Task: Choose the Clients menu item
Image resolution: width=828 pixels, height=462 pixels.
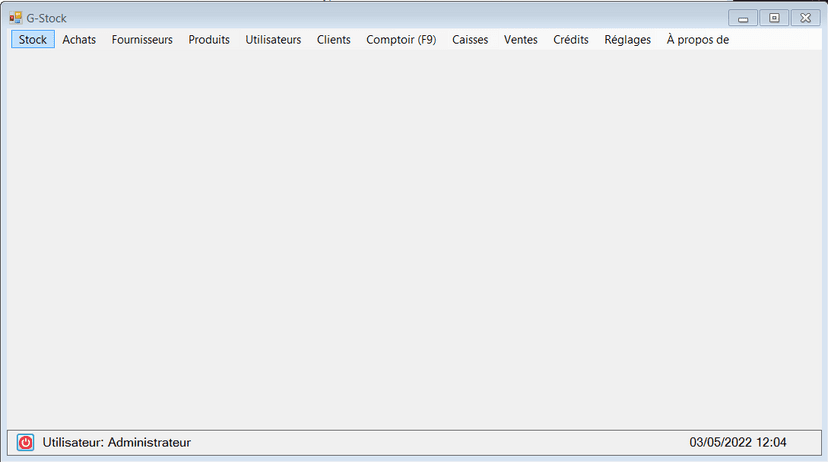Action: (334, 40)
